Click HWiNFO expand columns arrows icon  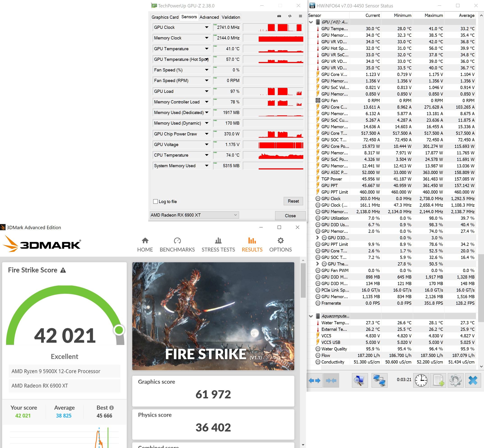tap(315, 380)
